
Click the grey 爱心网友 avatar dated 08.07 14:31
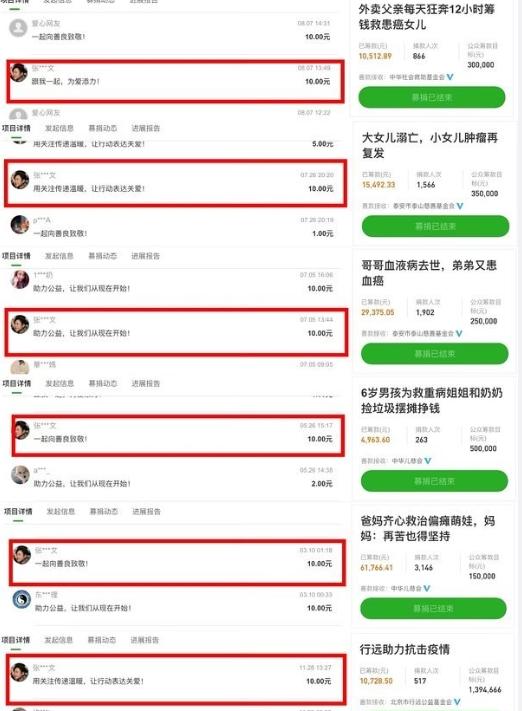[18, 28]
